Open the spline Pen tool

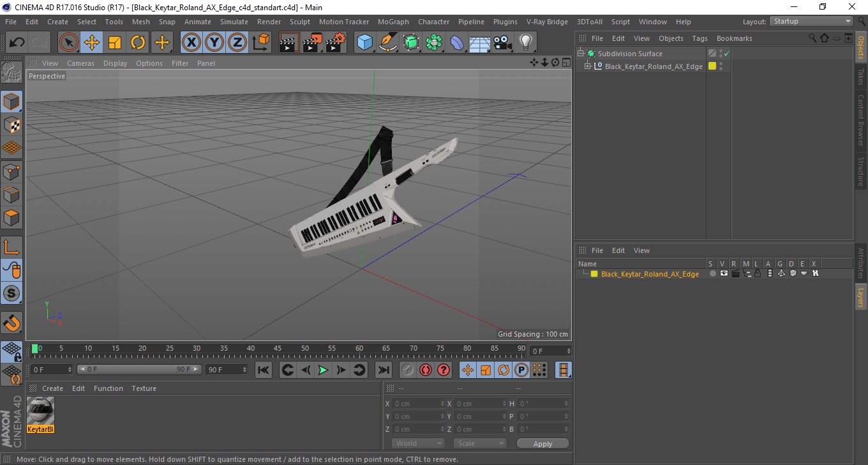tap(388, 43)
